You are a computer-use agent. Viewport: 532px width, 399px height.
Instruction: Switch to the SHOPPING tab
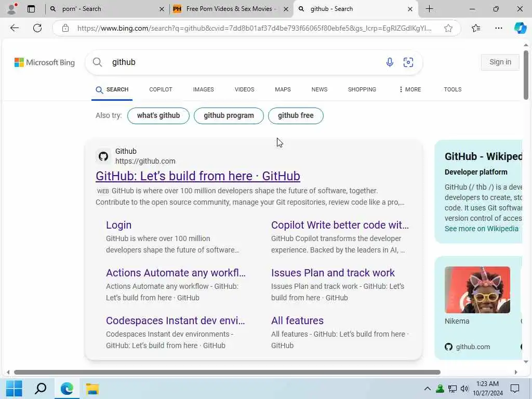point(362,89)
